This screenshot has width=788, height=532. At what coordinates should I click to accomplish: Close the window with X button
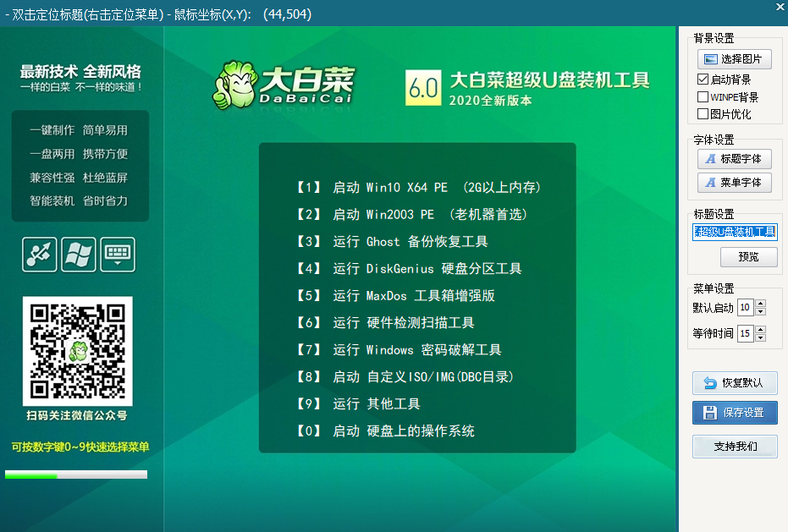780,6
